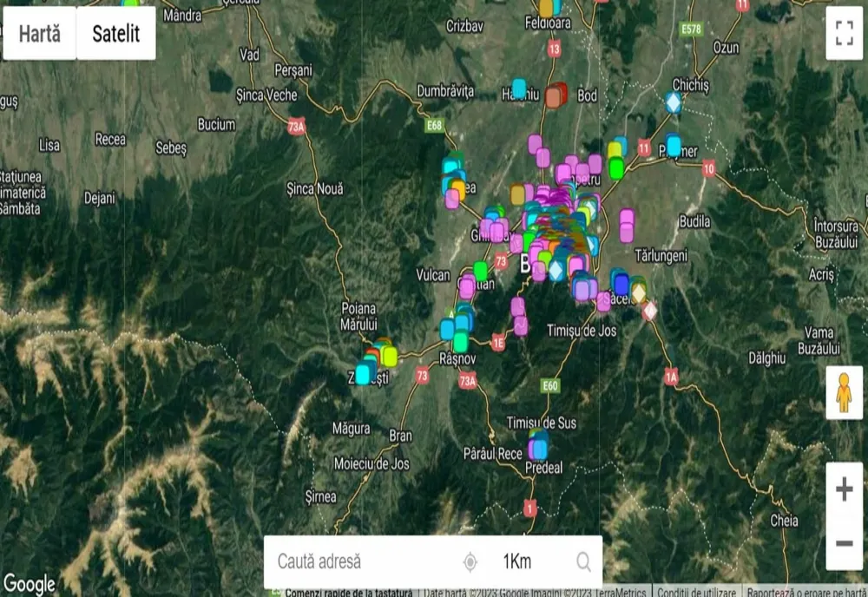This screenshot has height=597, width=868.
Task: Select the pink diamond marker below Săcele
Action: click(x=649, y=311)
